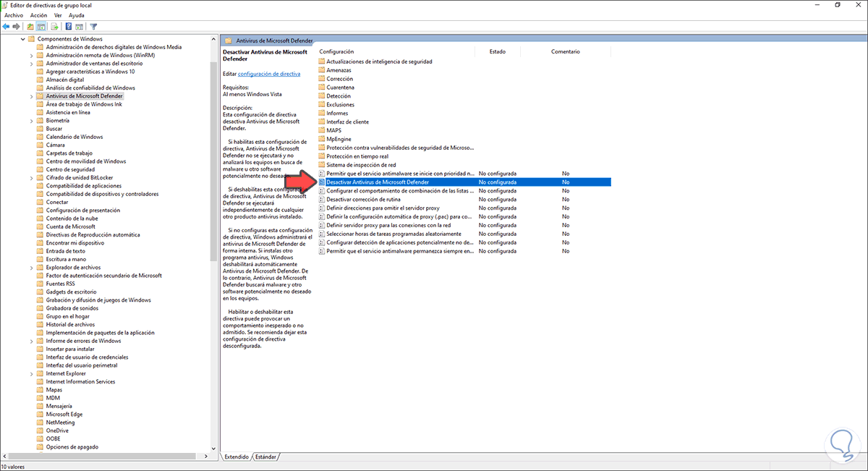Open the Acción menu
Image resolution: width=868 pixels, height=471 pixels.
click(39, 15)
